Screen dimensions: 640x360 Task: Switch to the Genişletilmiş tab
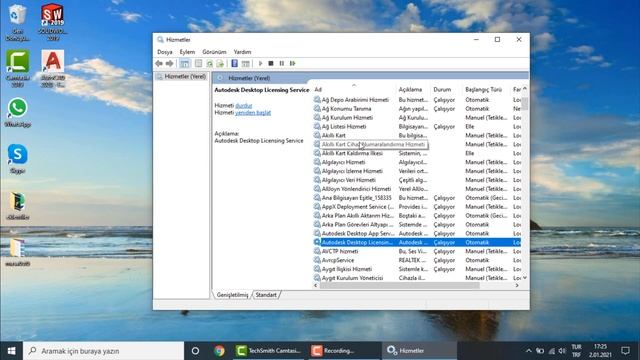coord(232,295)
